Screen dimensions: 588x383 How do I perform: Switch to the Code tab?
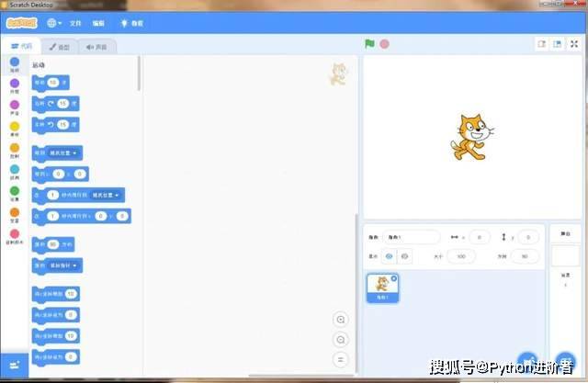click(x=21, y=46)
